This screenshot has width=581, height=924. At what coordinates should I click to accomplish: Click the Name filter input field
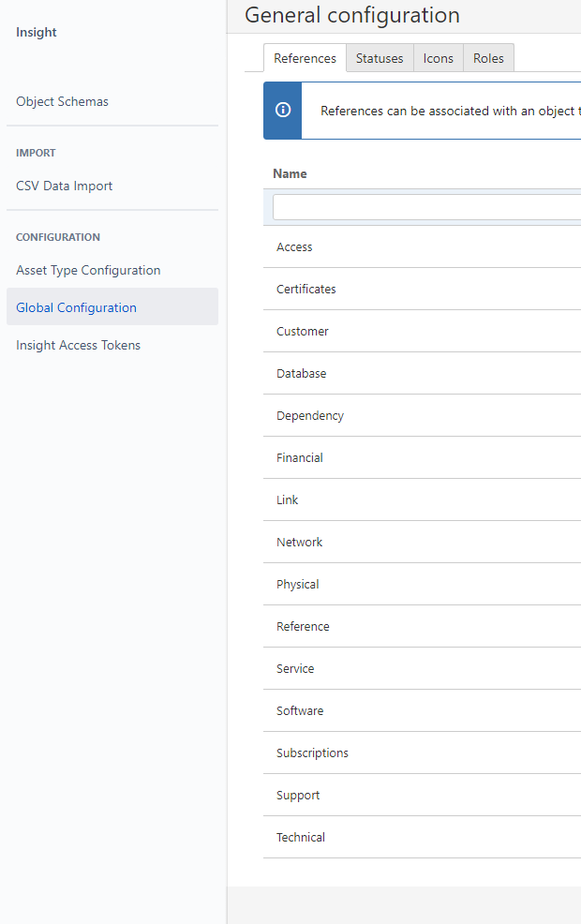[x=426, y=207]
